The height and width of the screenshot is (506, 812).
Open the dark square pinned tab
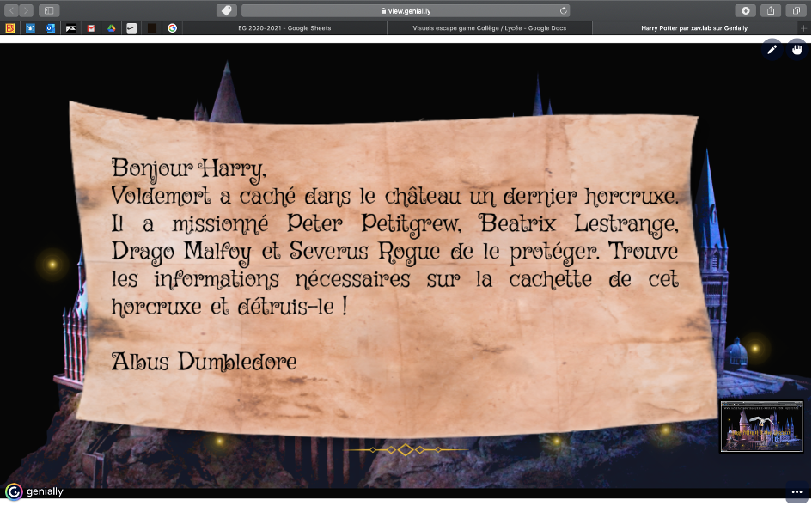[x=152, y=28]
